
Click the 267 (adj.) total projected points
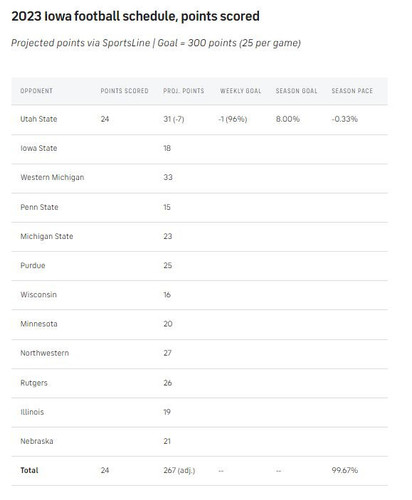click(179, 470)
